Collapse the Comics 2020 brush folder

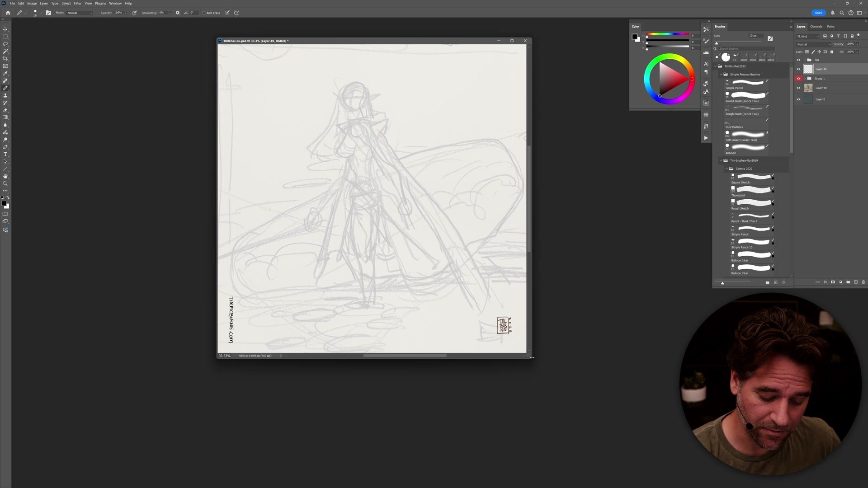726,169
